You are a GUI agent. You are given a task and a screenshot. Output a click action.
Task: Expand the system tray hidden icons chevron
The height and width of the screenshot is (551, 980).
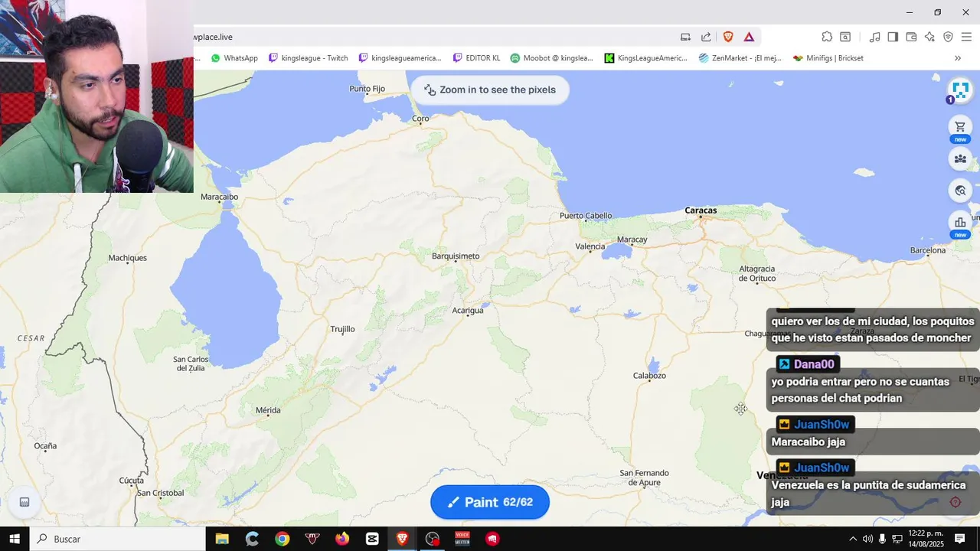pyautogui.click(x=853, y=539)
